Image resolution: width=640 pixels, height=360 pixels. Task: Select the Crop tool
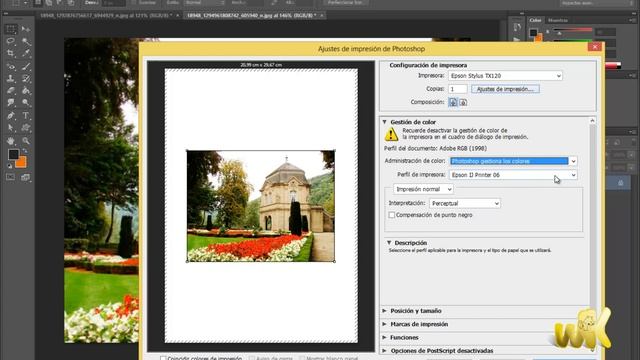point(11,53)
